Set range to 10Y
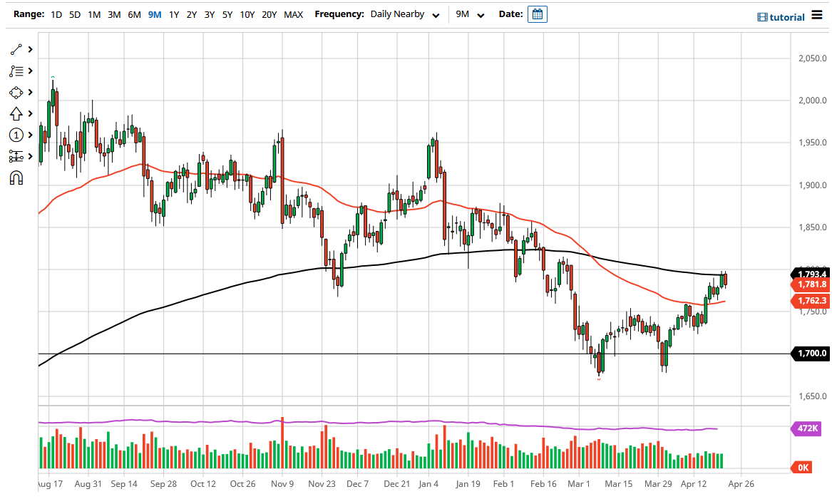832x504 pixels. [x=247, y=15]
